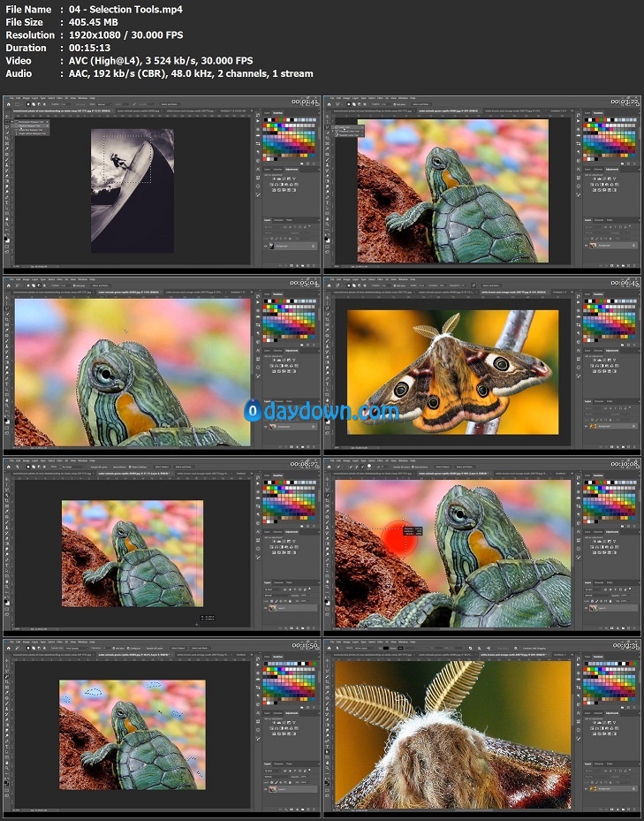Open the Filter menu in the skateboarder frame

click(x=59, y=96)
